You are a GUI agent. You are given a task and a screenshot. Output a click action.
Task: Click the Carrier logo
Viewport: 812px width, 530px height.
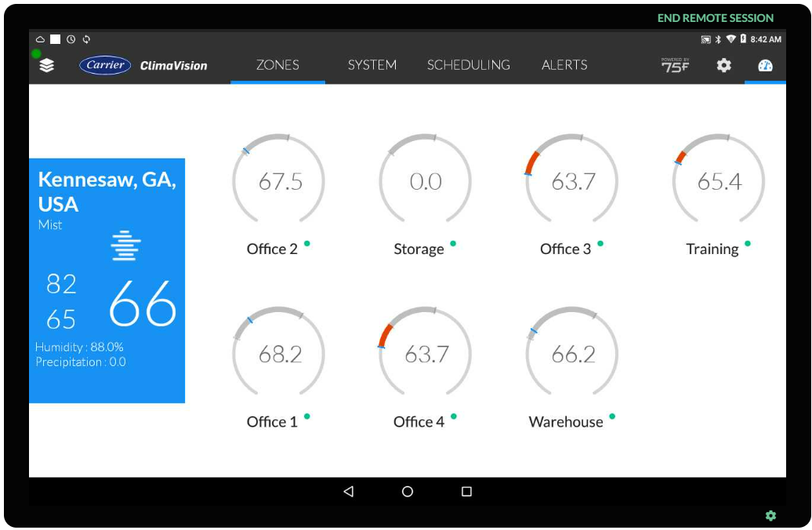(105, 65)
